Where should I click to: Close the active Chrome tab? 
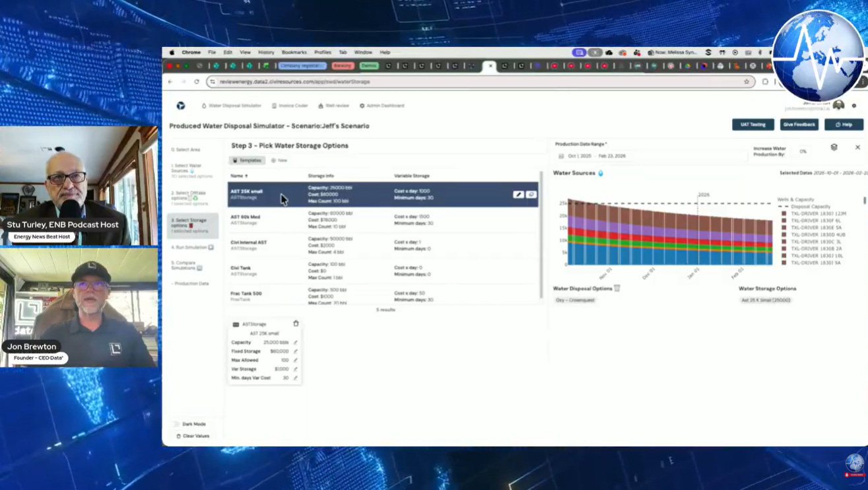point(490,65)
